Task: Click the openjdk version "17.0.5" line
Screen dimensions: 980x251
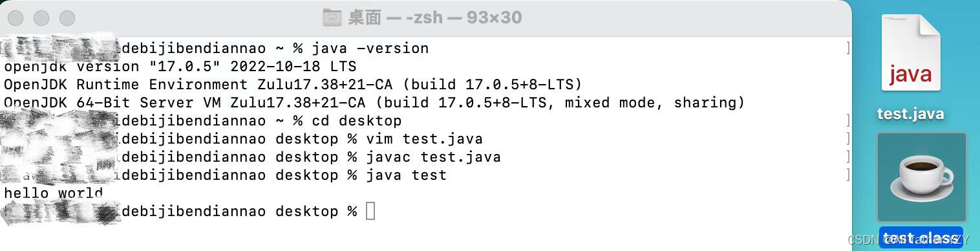Action: [180, 67]
